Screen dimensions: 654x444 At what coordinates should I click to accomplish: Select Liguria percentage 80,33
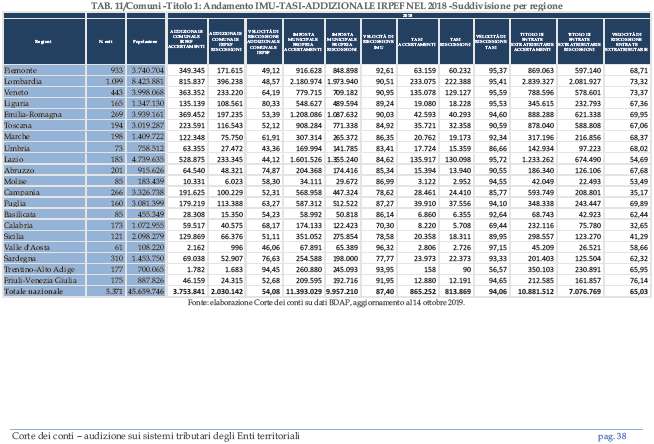[271, 103]
